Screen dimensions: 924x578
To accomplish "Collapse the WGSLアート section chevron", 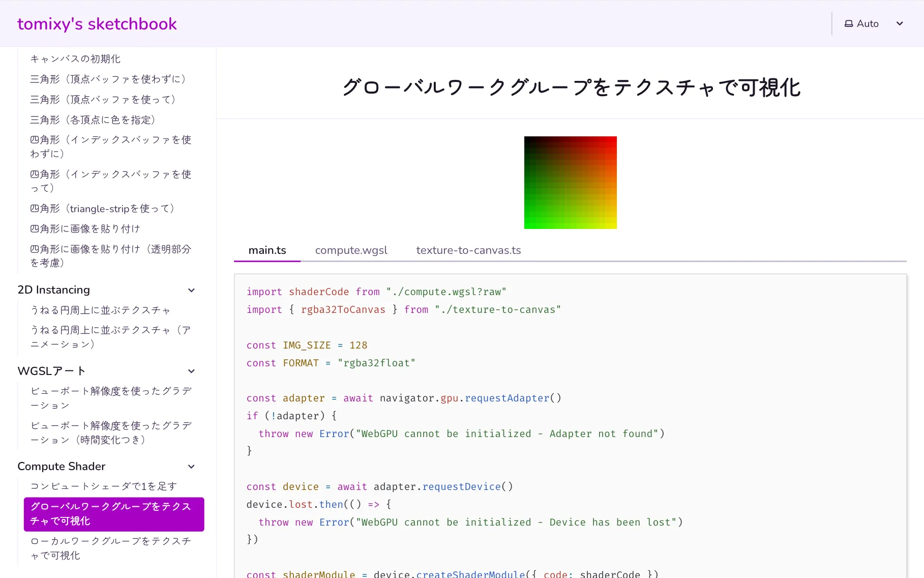I will 191,371.
